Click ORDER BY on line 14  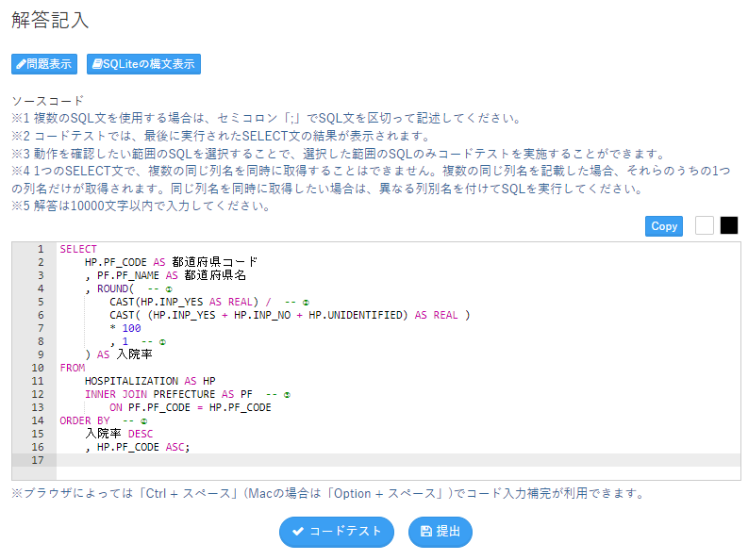(85, 420)
